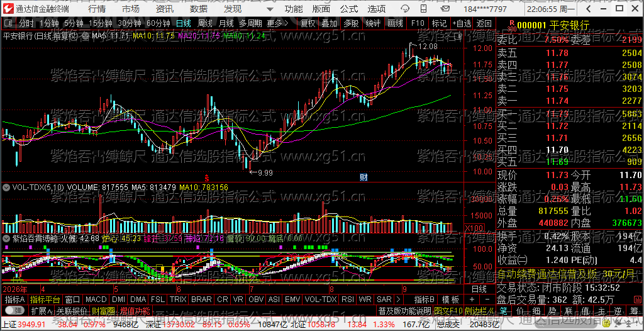Open the 公式 menu

pyautogui.click(x=349, y=9)
